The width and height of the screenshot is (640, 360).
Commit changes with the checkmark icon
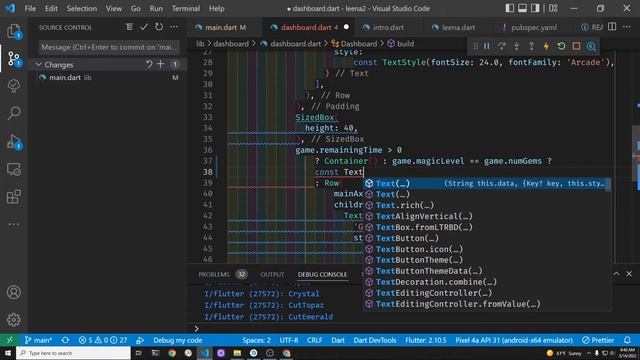click(x=144, y=27)
